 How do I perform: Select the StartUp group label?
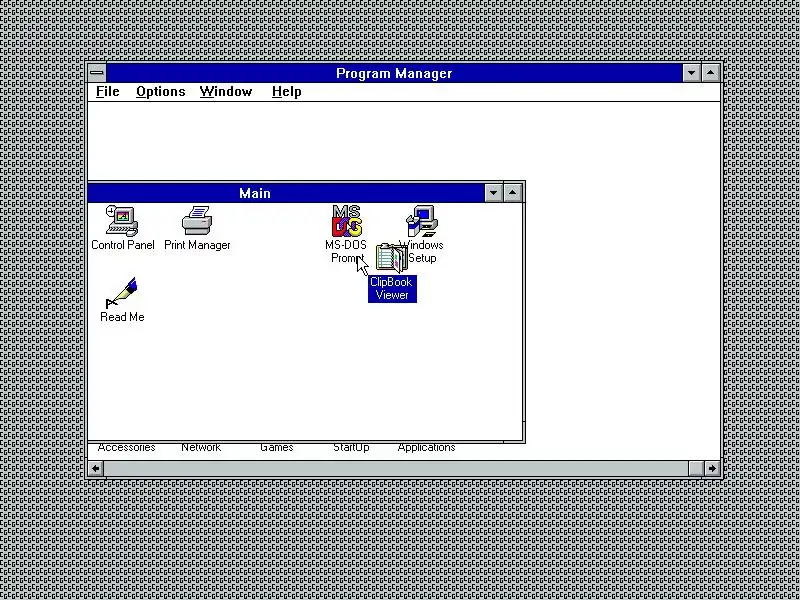click(x=351, y=447)
